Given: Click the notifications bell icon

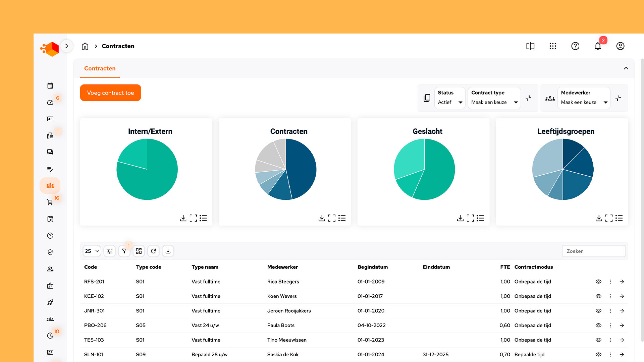Looking at the screenshot, I should point(598,46).
